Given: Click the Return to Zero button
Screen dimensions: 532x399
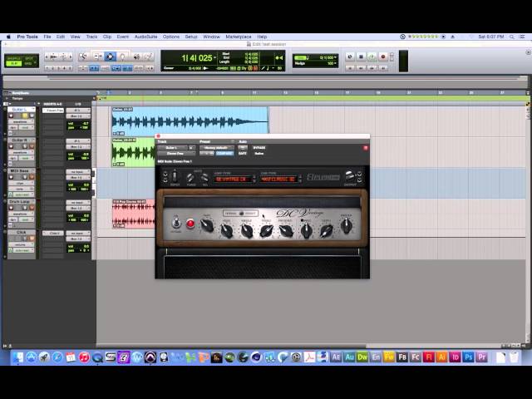Looking at the screenshot, I should coord(350,68).
